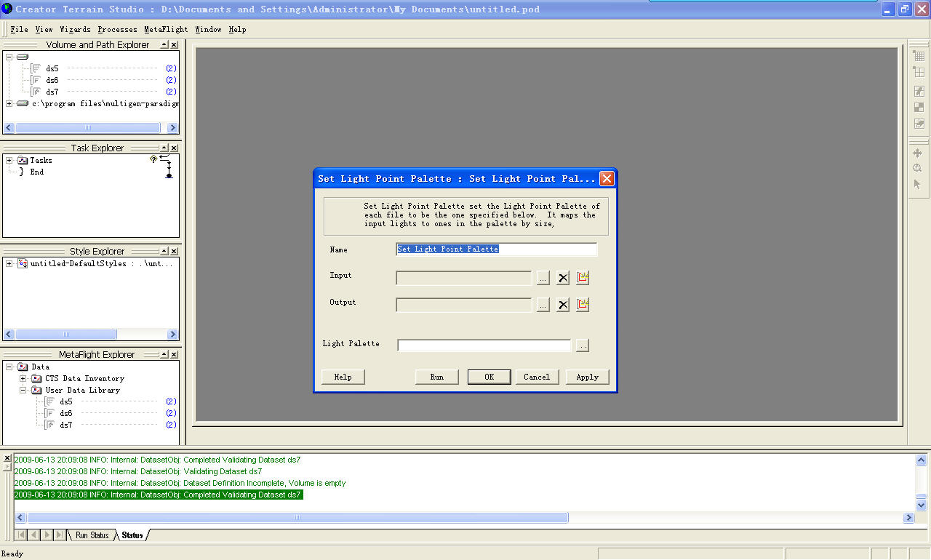The height and width of the screenshot is (560, 931).
Task: Open the File menu
Action: click(x=20, y=30)
